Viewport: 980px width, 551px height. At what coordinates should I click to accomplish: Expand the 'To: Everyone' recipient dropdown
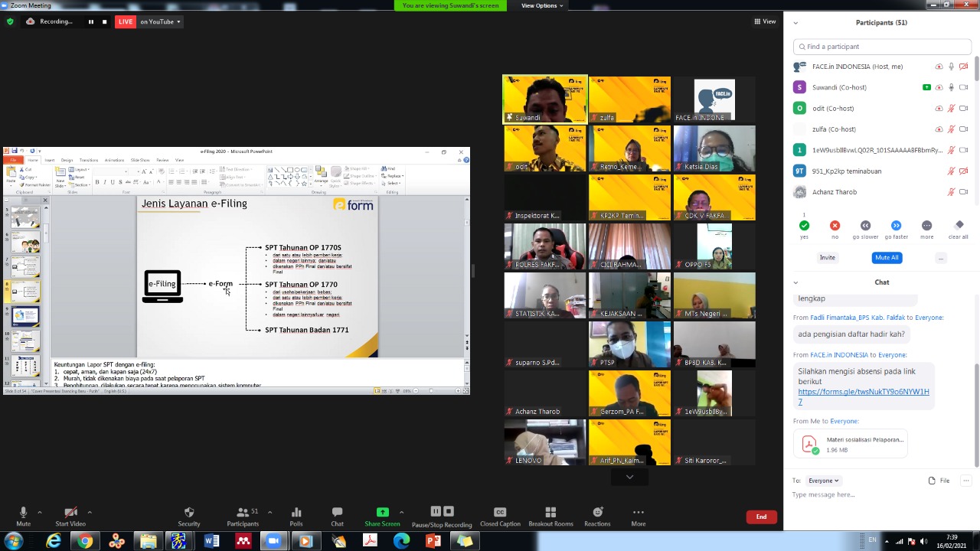click(824, 481)
